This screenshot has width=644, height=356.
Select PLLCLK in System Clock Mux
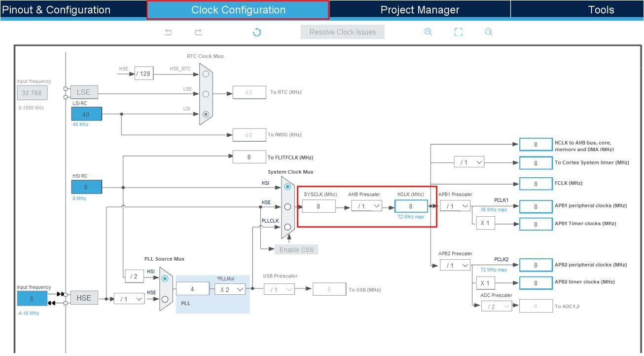(287, 227)
